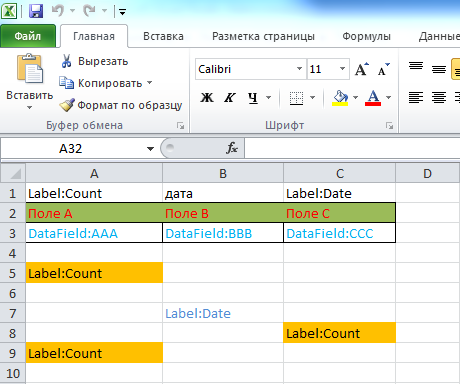Click the fx insert function button
Viewport: 460px width, 384px height.
point(231,148)
